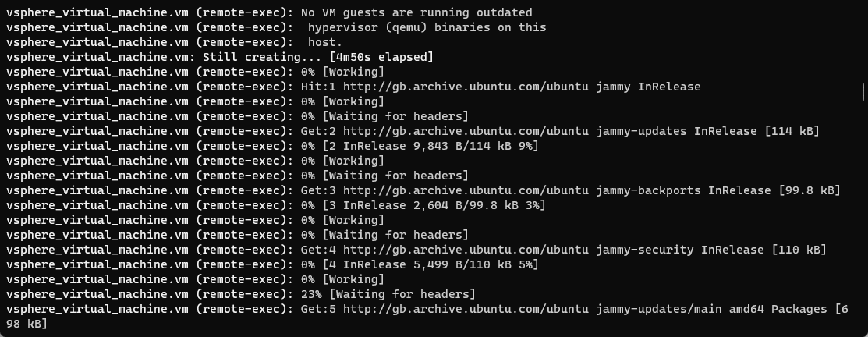Click the 'Get:5' label in the apt output
The height and width of the screenshot is (337, 868).
point(318,309)
